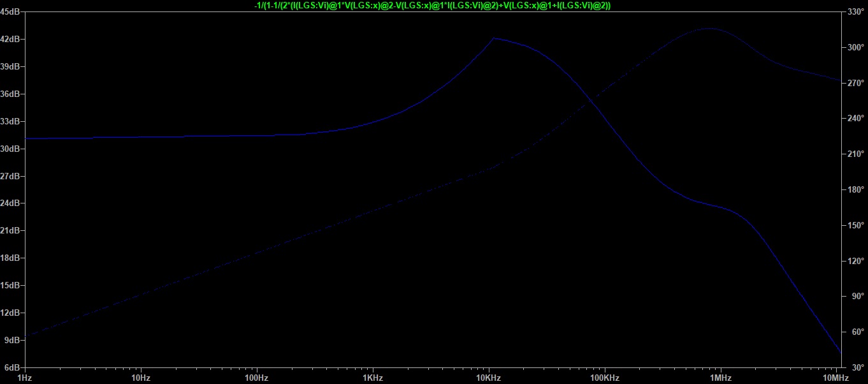Select the 6dB magnitude axis label

[13, 367]
